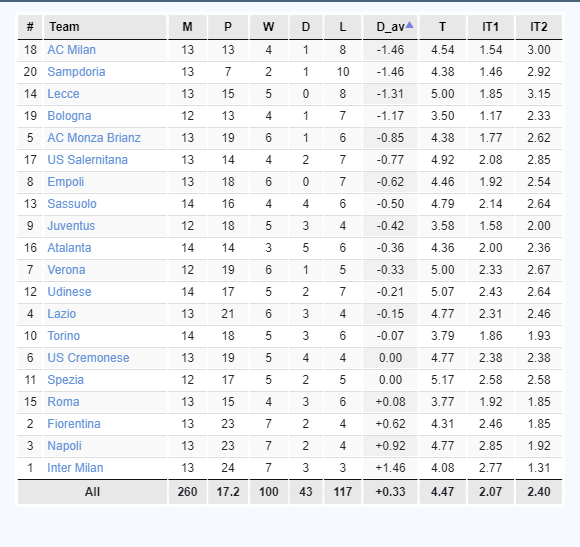Open the US Cremonese team link
Viewport: 580px width, 547px height.
point(88,358)
